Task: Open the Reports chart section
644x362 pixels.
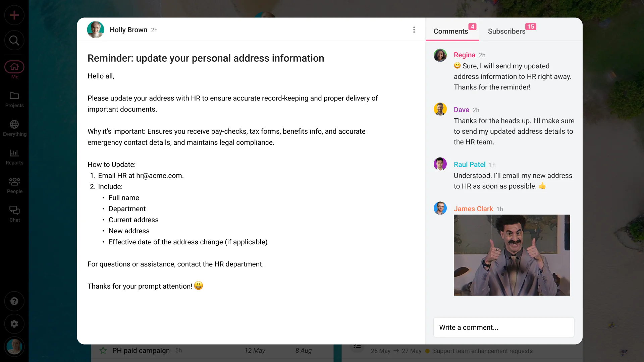Action: point(14,157)
